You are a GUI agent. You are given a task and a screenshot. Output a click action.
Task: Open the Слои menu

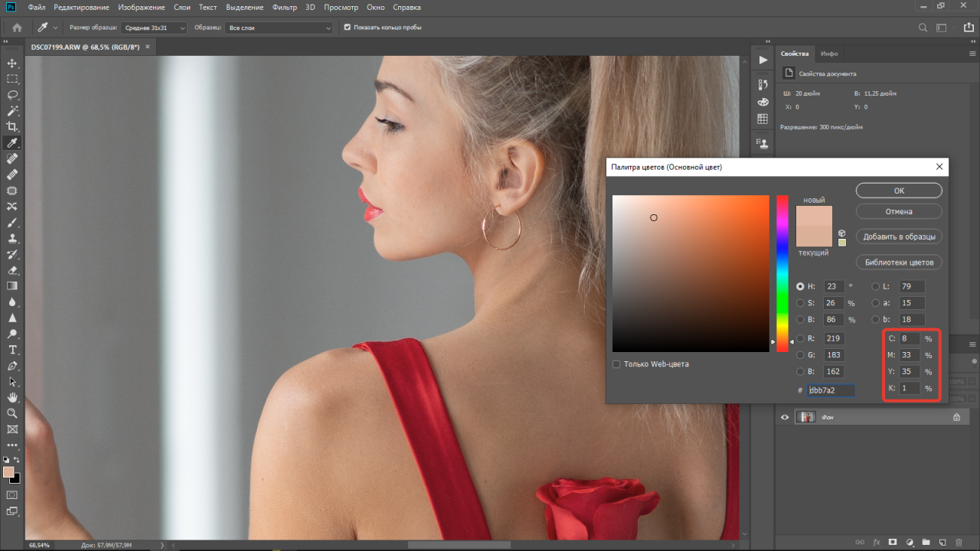tap(181, 7)
